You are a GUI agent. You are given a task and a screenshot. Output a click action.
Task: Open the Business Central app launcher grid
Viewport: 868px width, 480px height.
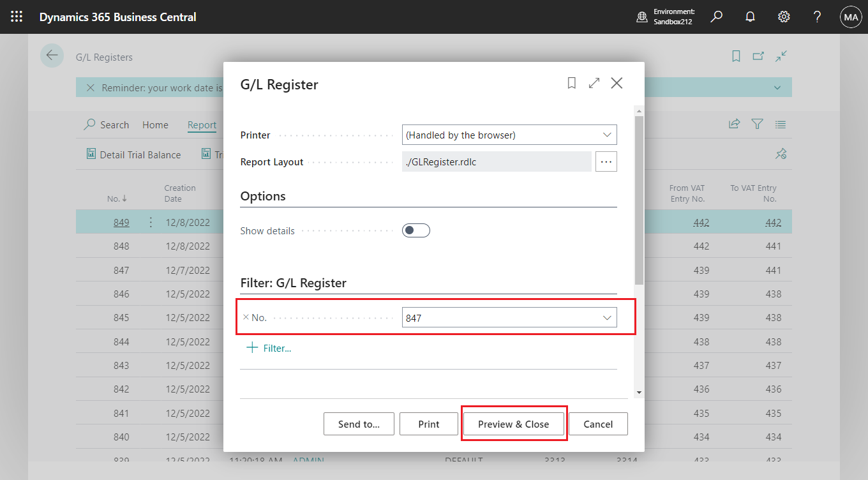17,17
